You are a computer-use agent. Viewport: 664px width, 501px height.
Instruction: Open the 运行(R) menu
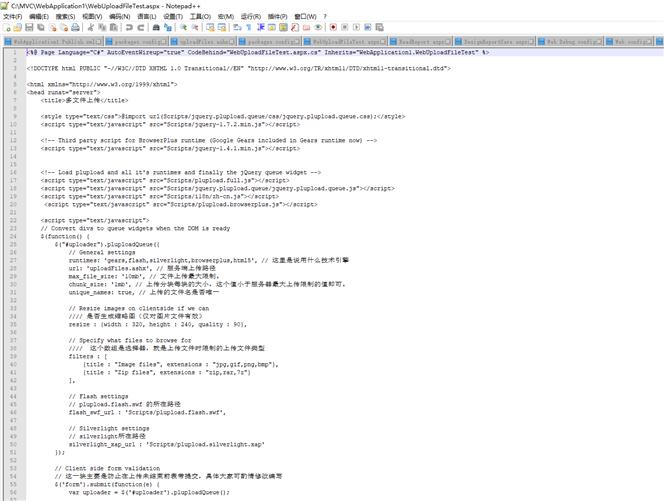[x=251, y=17]
